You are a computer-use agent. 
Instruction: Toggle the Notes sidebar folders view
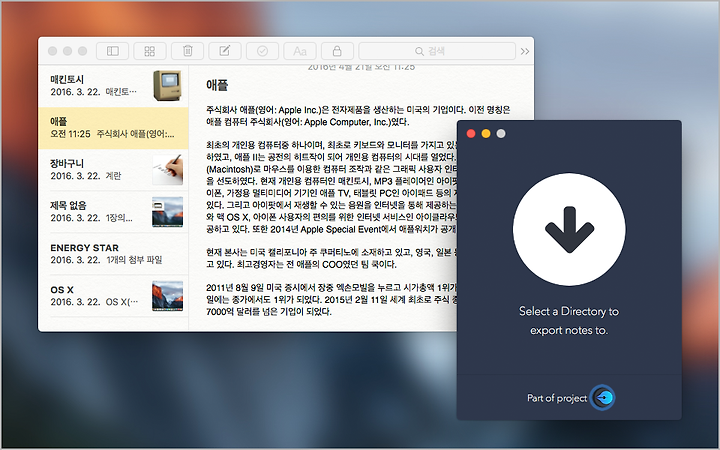[x=112, y=51]
